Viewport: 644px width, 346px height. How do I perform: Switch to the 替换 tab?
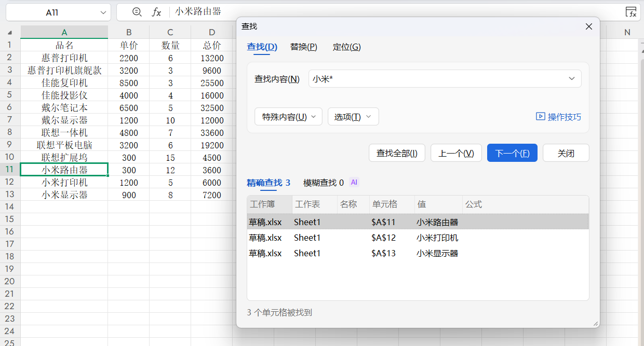pyautogui.click(x=303, y=47)
